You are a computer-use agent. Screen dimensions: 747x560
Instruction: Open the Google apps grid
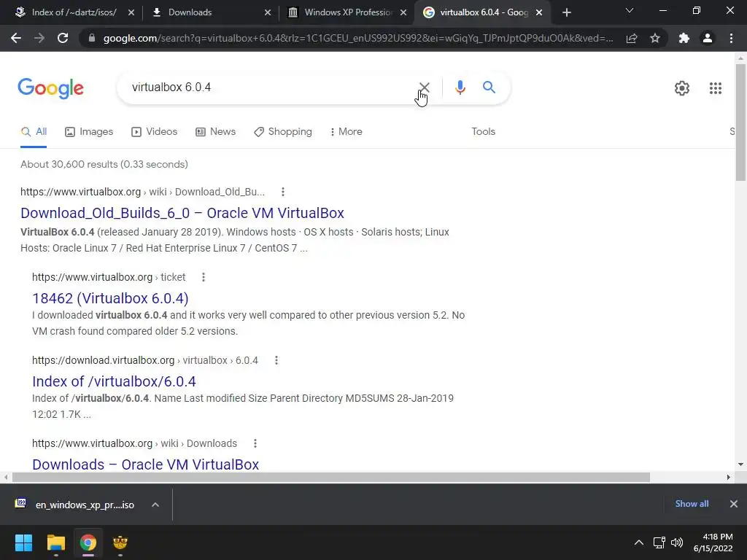click(716, 88)
